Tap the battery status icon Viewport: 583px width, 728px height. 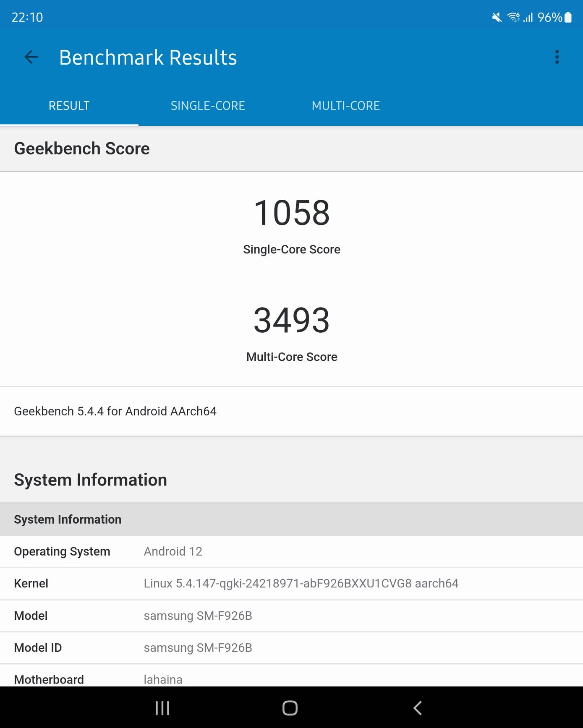click(x=568, y=17)
